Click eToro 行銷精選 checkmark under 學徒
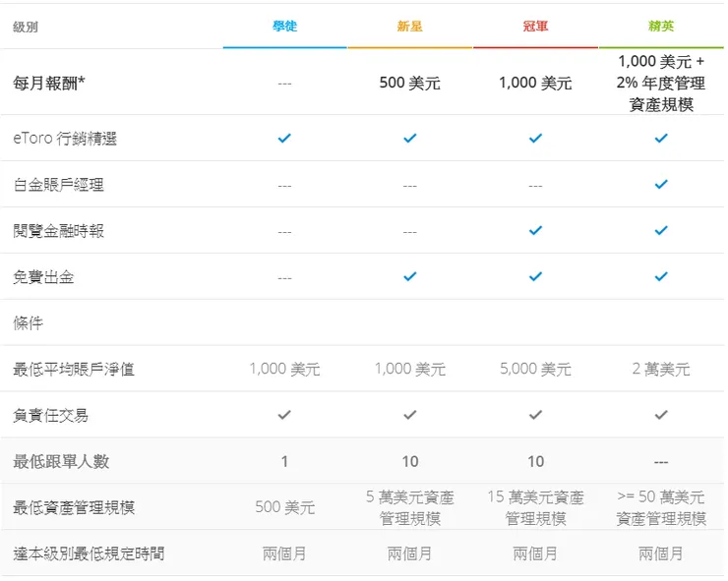 (x=284, y=138)
